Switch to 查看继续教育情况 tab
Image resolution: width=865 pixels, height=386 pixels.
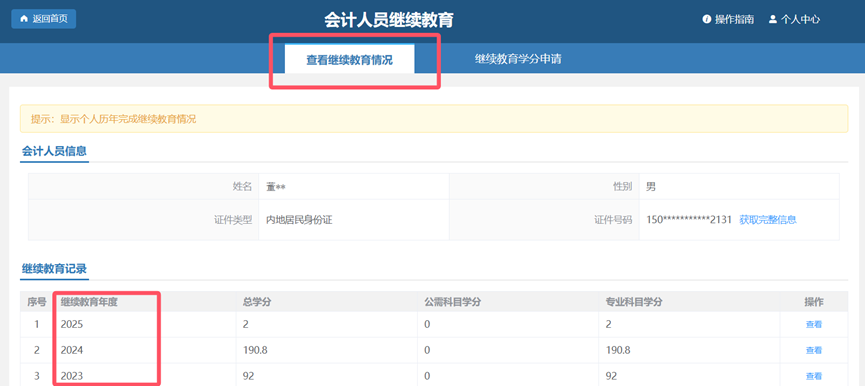click(349, 60)
